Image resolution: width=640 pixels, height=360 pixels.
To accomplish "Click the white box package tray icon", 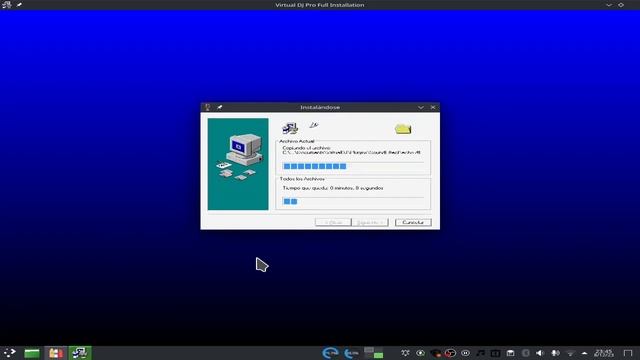I will click(511, 353).
